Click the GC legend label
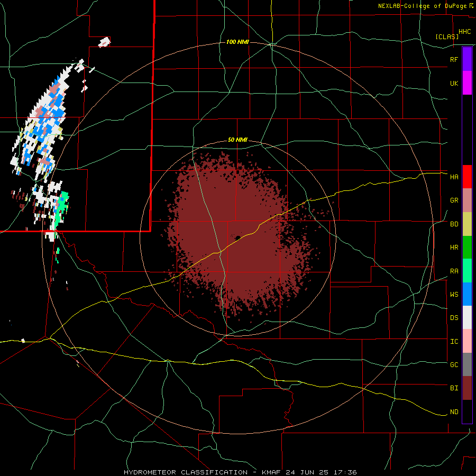The image size is (476, 476). click(454, 365)
